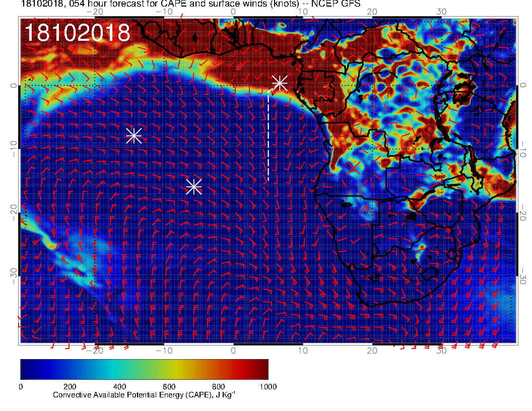Click the -20 longitude label on bottom axis
This screenshot has height=411, width=532.
(95, 351)
